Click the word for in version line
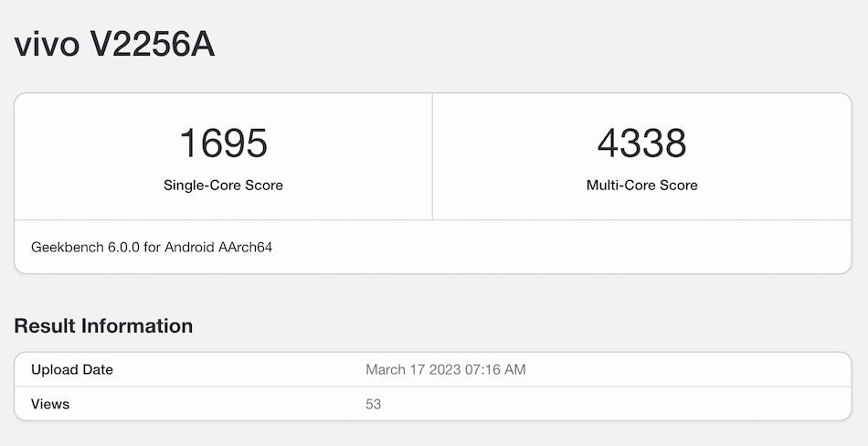The width and height of the screenshot is (868, 446). (x=153, y=248)
